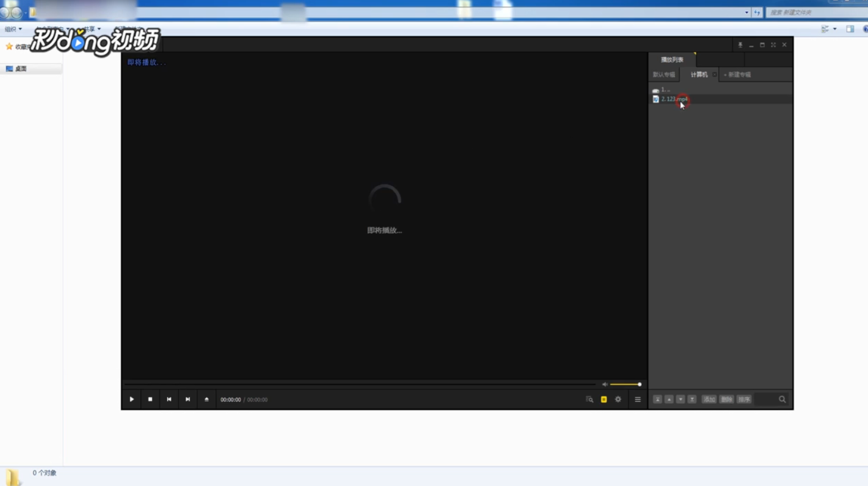Toggle the Explorer preview pane icon
The height and width of the screenshot is (486, 868).
(850, 29)
